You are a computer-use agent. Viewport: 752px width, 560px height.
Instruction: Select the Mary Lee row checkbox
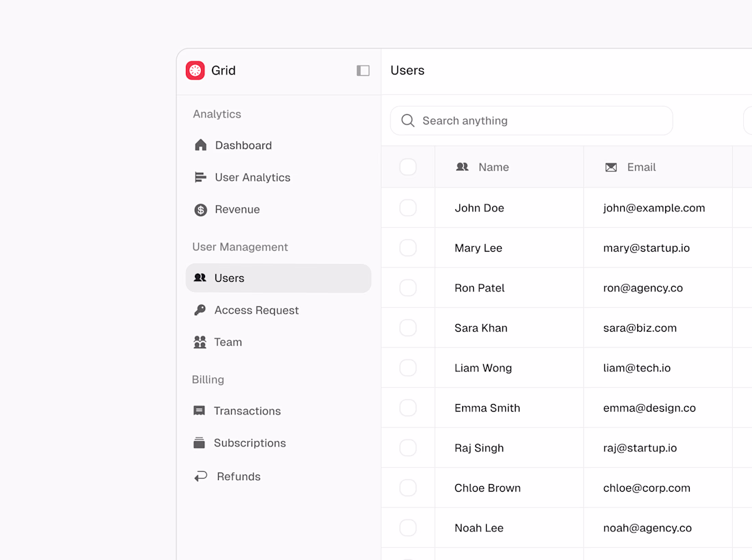coord(408,248)
